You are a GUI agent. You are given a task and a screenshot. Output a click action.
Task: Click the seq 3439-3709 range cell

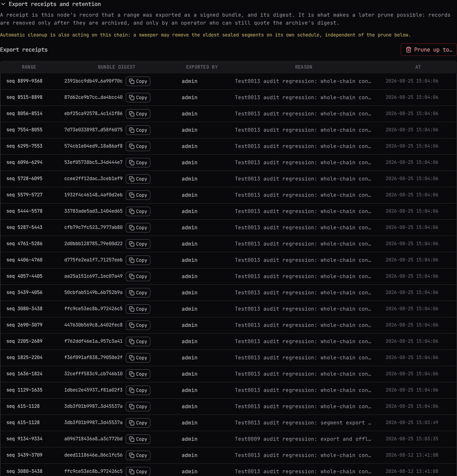click(x=24, y=455)
